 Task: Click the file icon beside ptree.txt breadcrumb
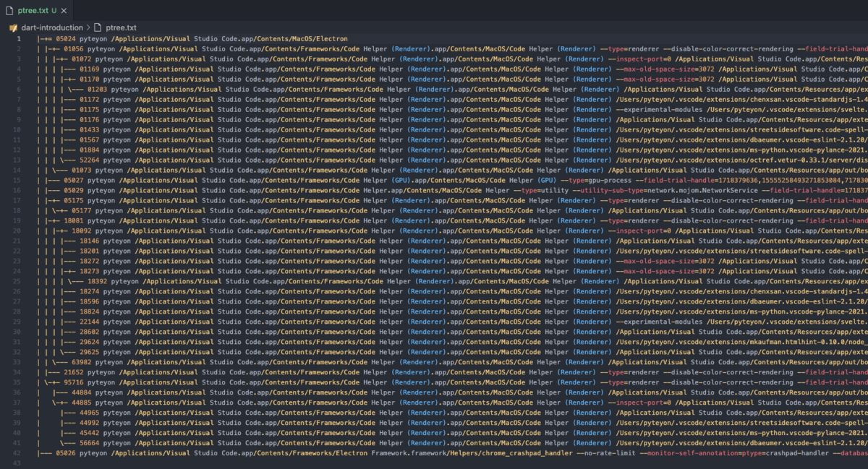98,27
